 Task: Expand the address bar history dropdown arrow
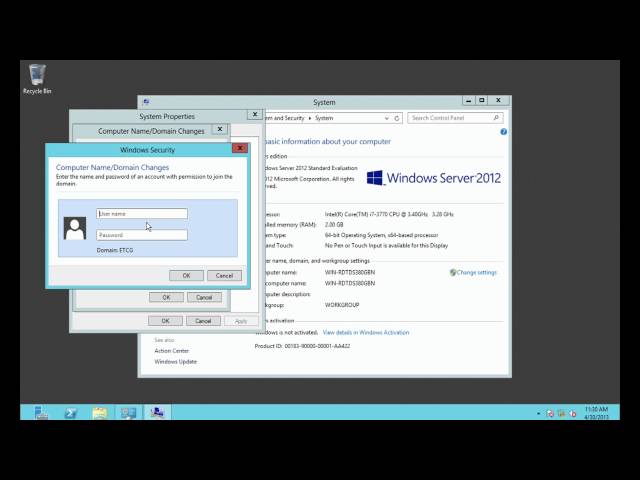pyautogui.click(x=387, y=118)
